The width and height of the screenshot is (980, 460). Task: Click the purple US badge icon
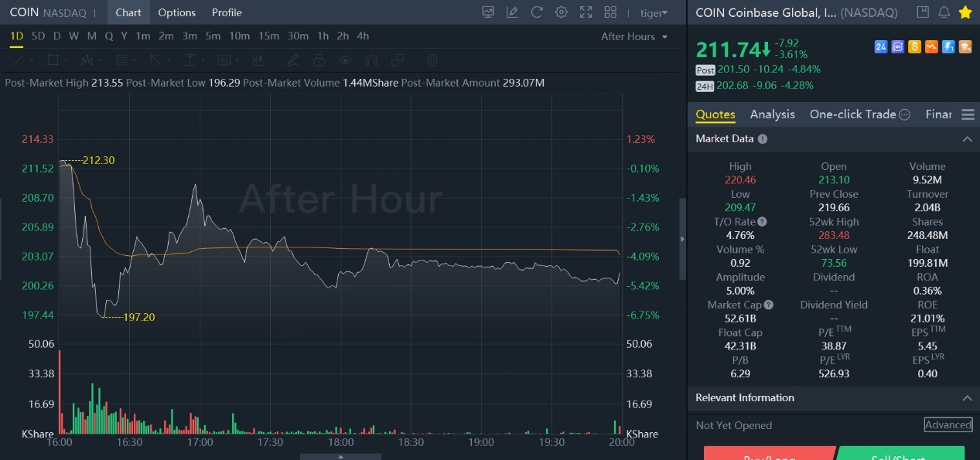pos(898,47)
